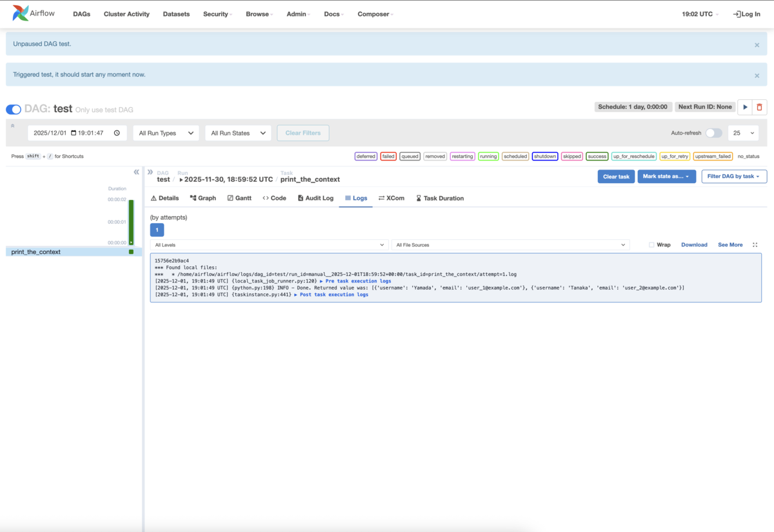Click the 'upstream_failed' legend badge
Image resolution: width=774 pixels, height=532 pixels.
pyautogui.click(x=713, y=156)
